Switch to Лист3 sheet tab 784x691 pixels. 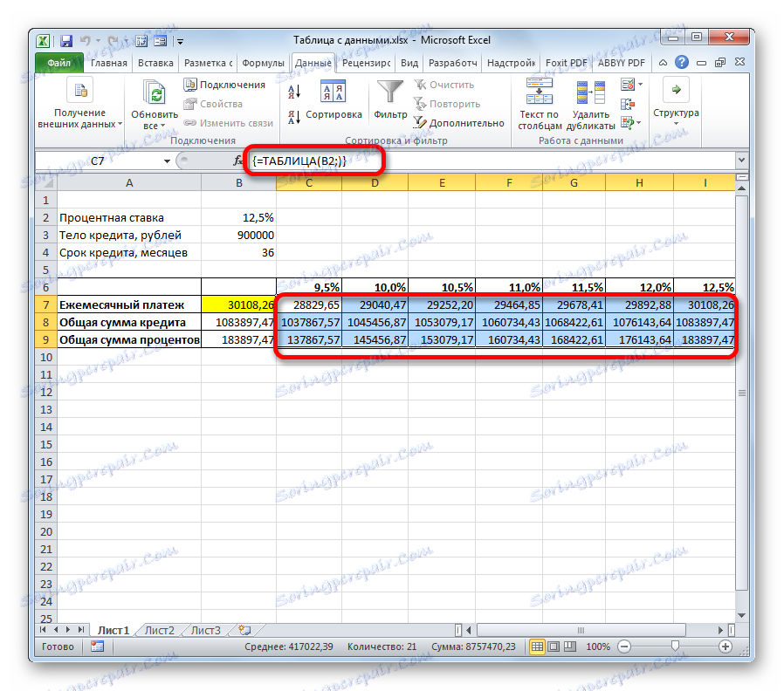(205, 631)
